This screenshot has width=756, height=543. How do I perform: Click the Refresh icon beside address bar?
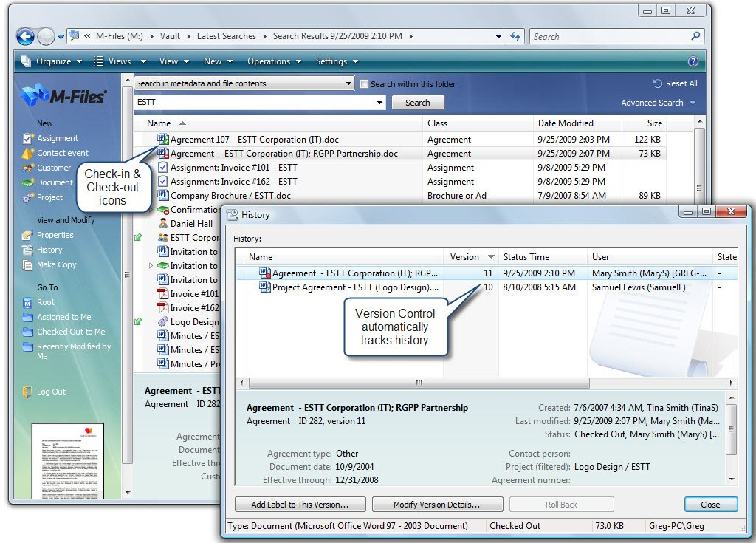click(515, 37)
